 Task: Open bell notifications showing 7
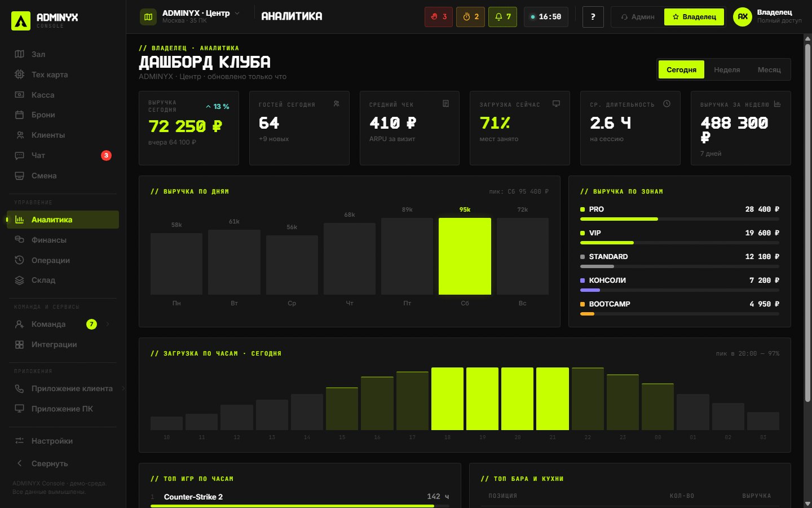(502, 17)
